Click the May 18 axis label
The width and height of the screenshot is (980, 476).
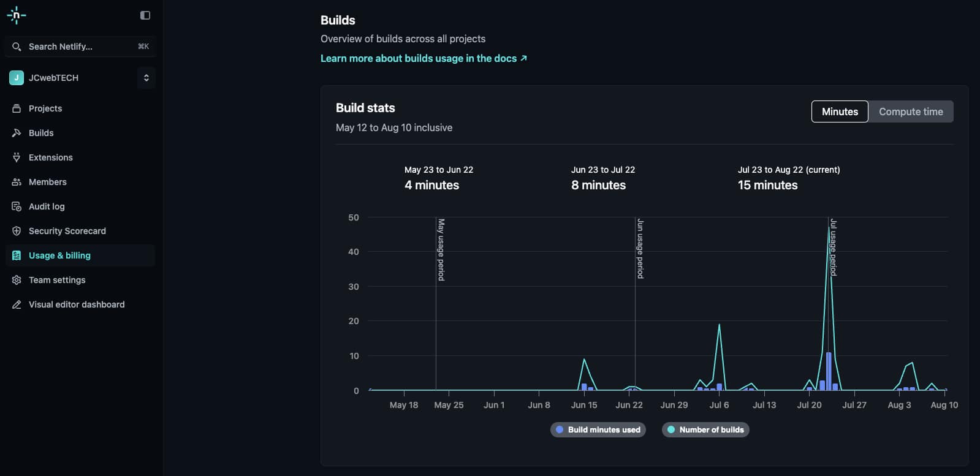(x=404, y=405)
